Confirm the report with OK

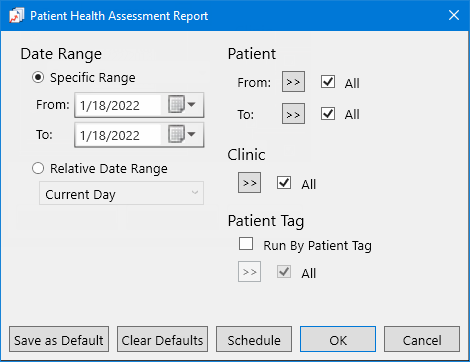click(338, 339)
